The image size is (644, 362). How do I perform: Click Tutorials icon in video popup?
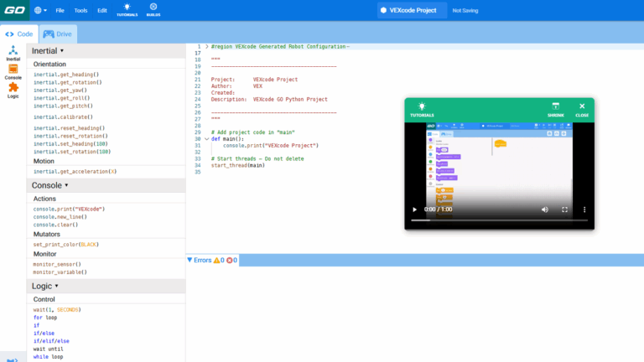(x=422, y=110)
